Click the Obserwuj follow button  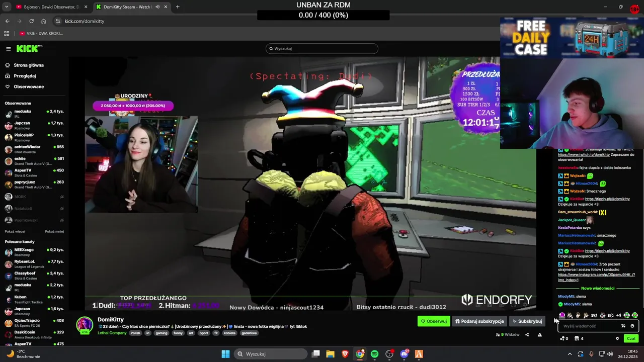[x=434, y=321]
